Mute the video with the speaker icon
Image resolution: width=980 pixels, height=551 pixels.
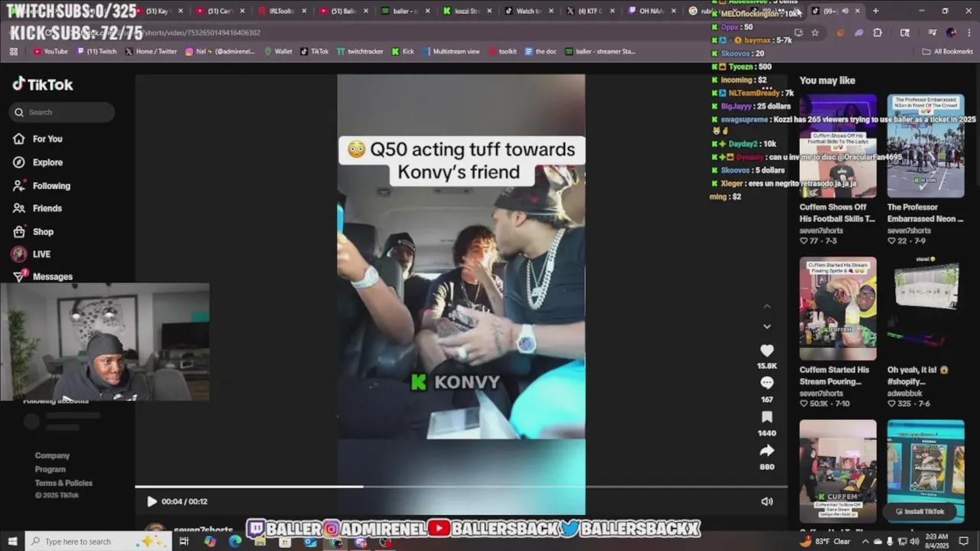pos(766,501)
